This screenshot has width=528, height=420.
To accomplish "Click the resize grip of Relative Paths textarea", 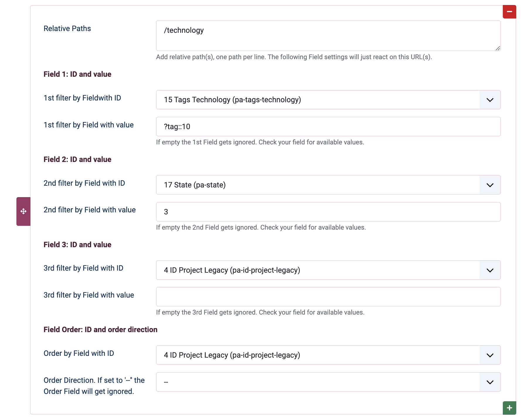I will coord(498,48).
